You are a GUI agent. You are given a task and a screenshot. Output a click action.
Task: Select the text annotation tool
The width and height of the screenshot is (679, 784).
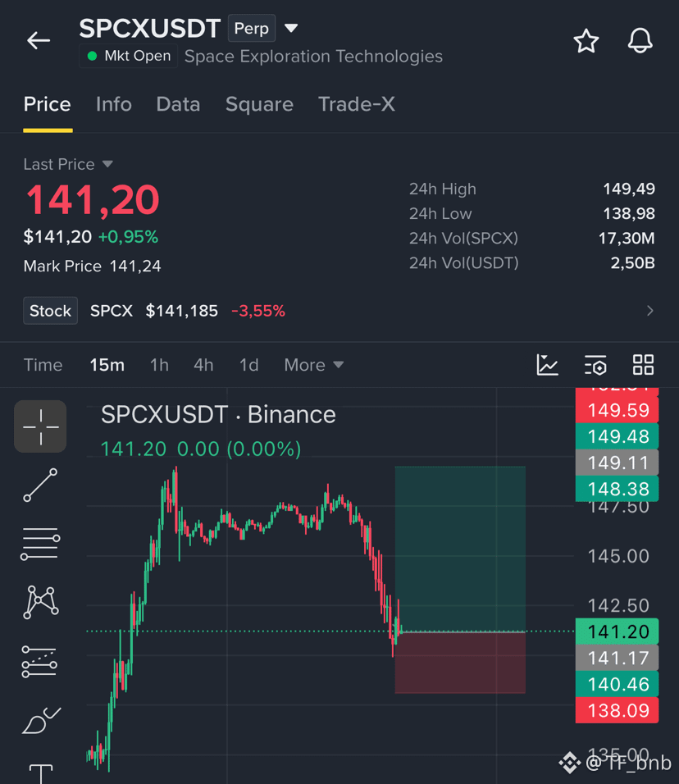pyautogui.click(x=40, y=773)
